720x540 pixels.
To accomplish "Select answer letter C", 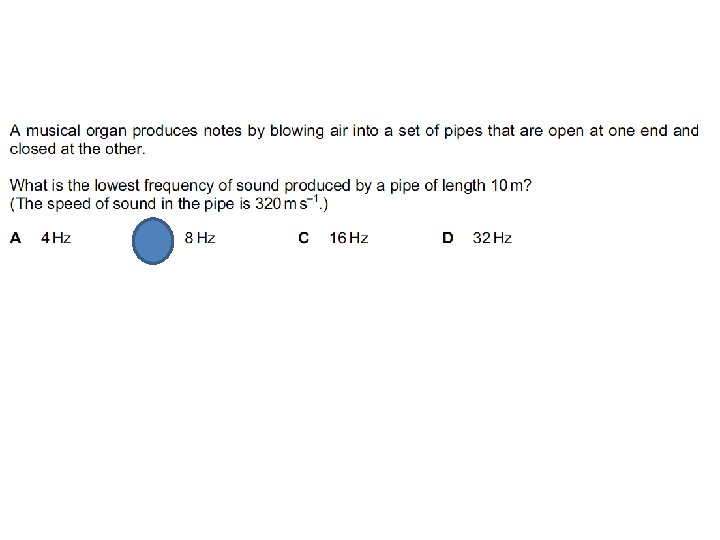I will (303, 238).
